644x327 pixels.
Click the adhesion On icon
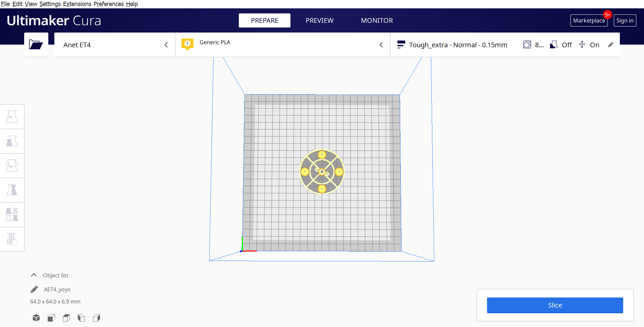[582, 45]
